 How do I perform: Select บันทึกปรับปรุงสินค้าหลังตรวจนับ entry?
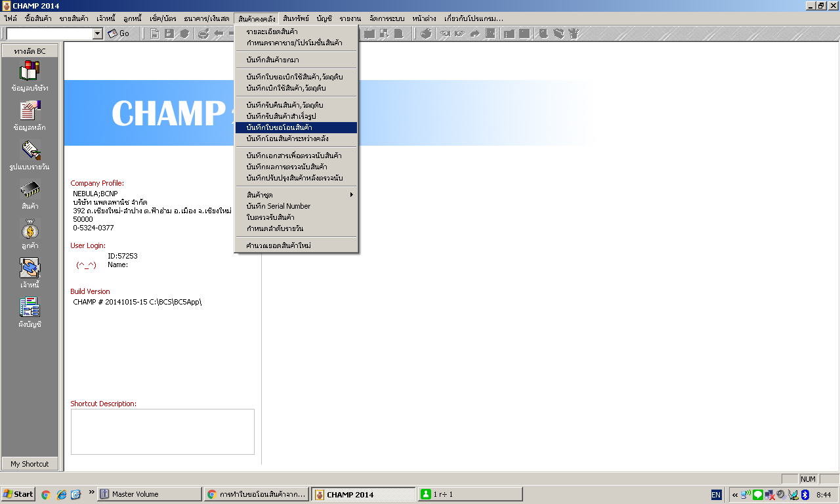(x=297, y=178)
